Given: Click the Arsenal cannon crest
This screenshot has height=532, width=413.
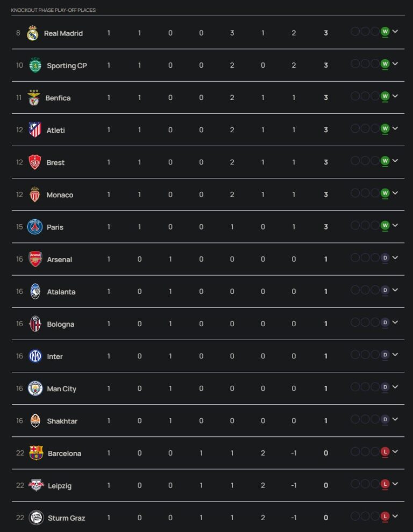Looking at the screenshot, I should tap(35, 259).
